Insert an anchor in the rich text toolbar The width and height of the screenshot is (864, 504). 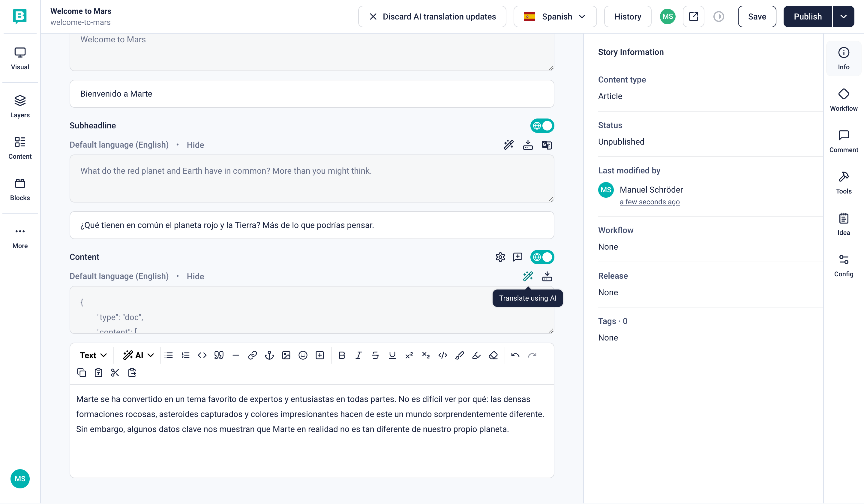[x=269, y=355]
